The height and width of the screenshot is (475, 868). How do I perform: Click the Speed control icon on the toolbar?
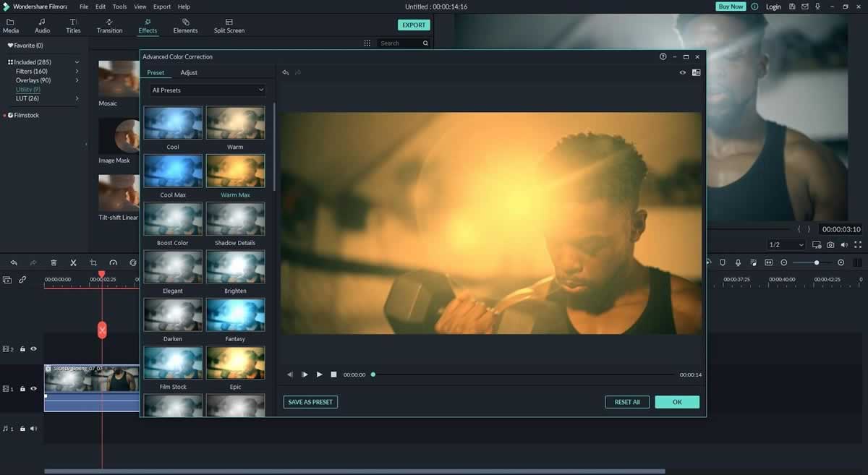(x=111, y=262)
